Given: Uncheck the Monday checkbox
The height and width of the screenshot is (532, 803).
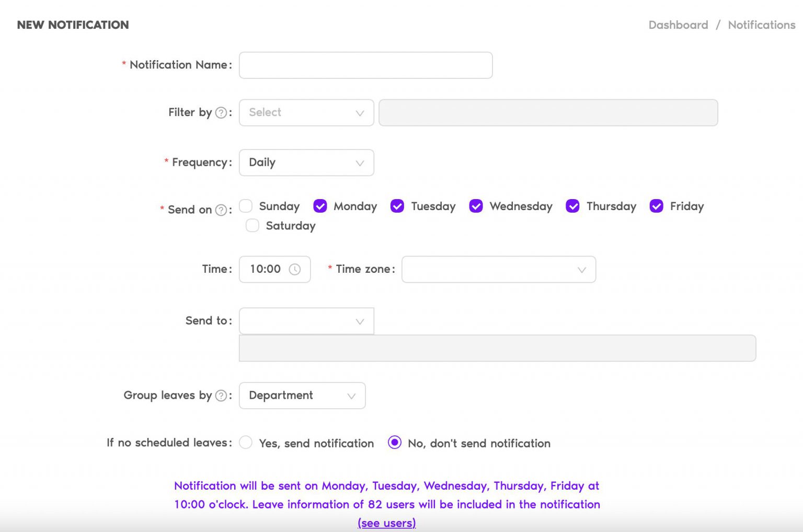Looking at the screenshot, I should click(x=319, y=206).
